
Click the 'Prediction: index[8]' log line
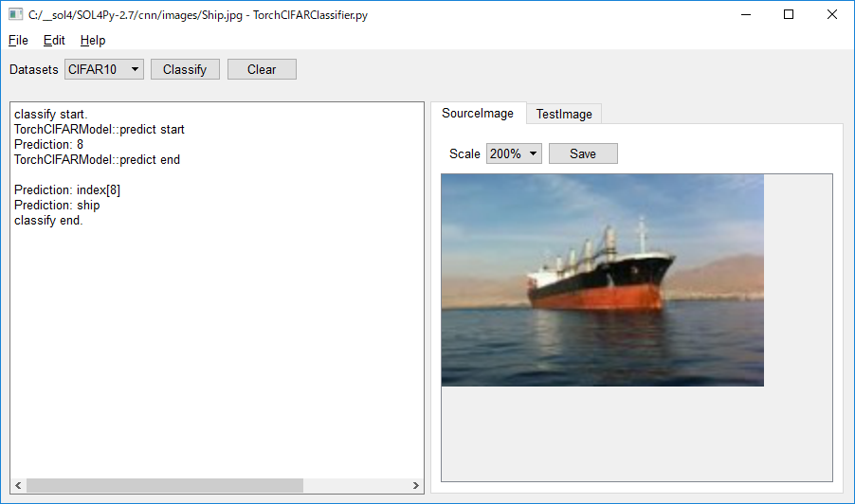point(67,190)
